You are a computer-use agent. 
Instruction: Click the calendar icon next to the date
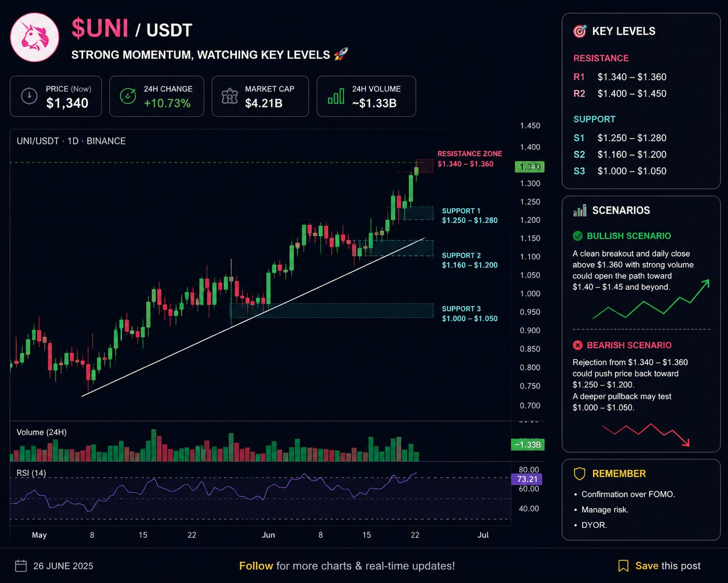21,566
